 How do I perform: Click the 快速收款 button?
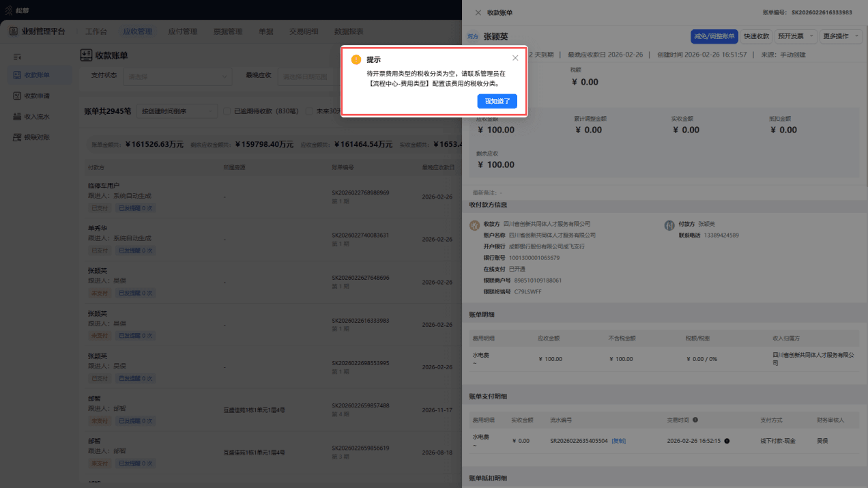[756, 36]
